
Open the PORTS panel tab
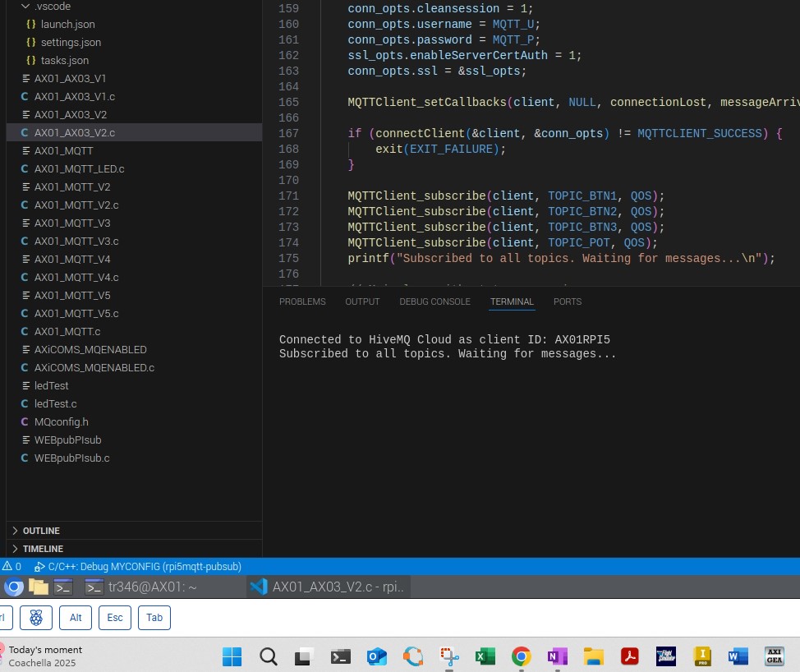567,301
